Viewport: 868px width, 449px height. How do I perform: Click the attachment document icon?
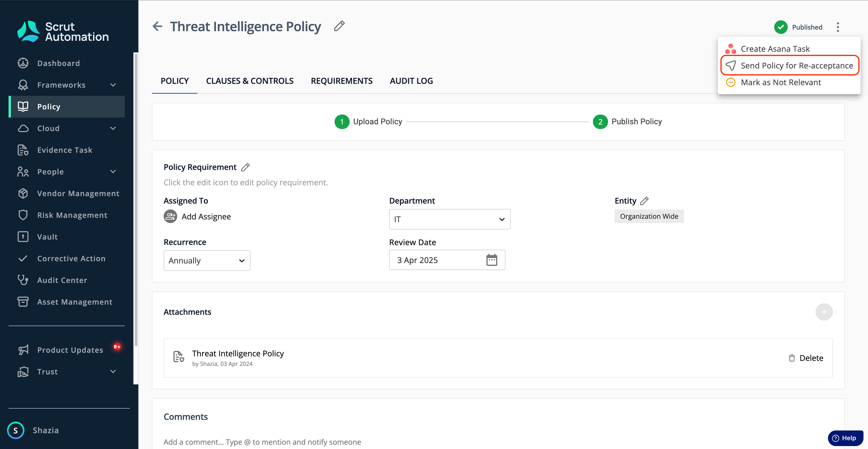[x=178, y=357]
